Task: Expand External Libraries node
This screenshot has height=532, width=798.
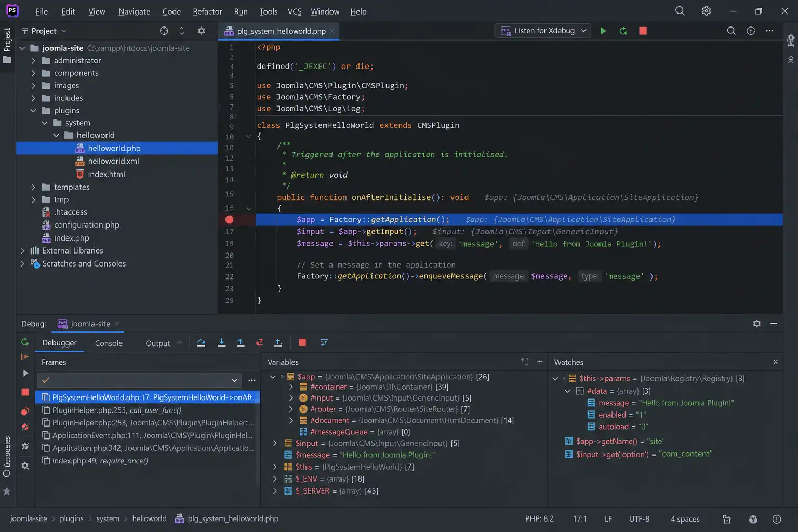Action: (x=22, y=250)
